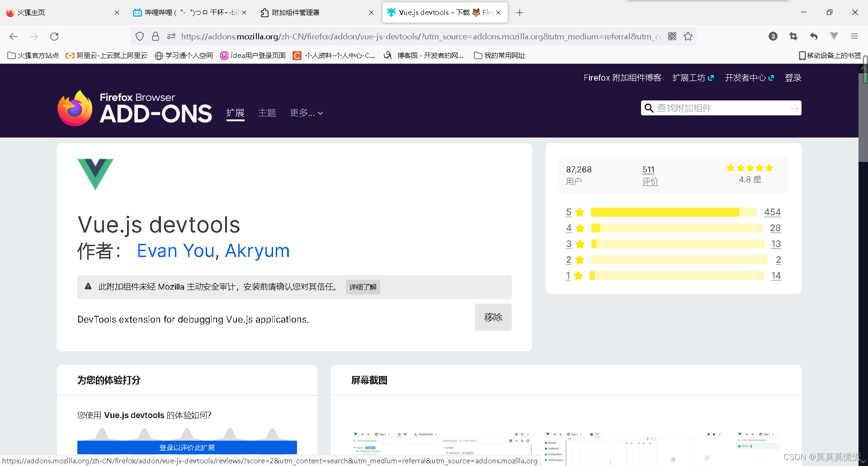868x466 pixels.
Task: Click the 详细了解 button
Action: pos(363,287)
